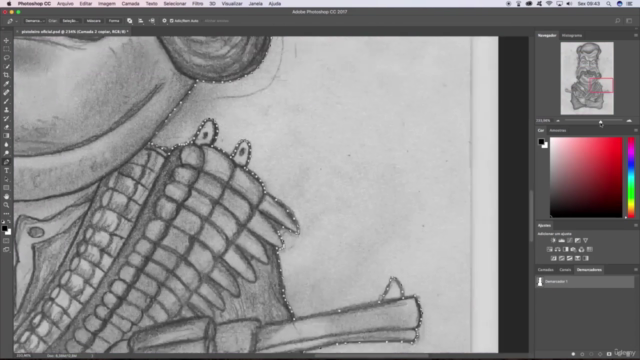Image resolution: width=640 pixels, height=360 pixels.
Task: Switch to the Amostras tab
Action: coord(558,131)
